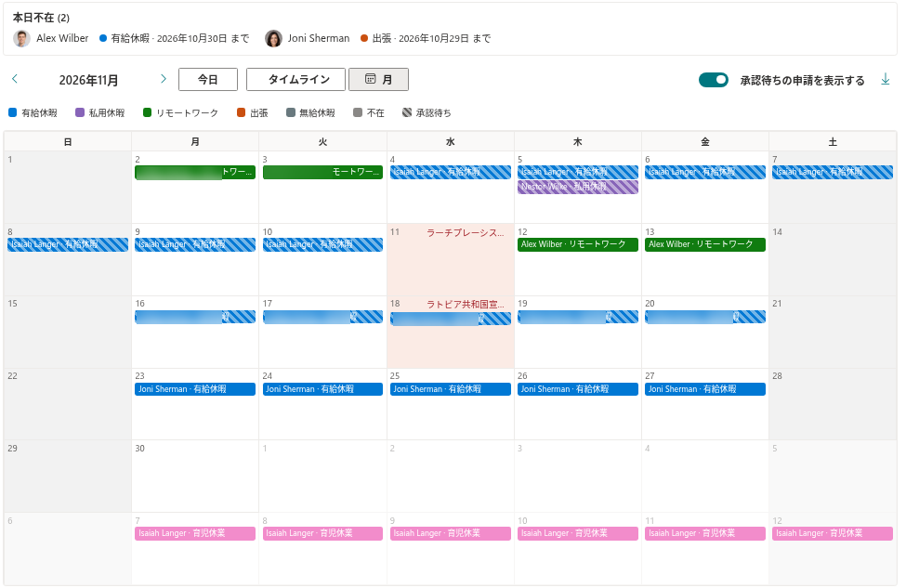Open Isaiah Langer 有給休暇 event on November 10
Screen dimensions: 906x588
(x=323, y=244)
